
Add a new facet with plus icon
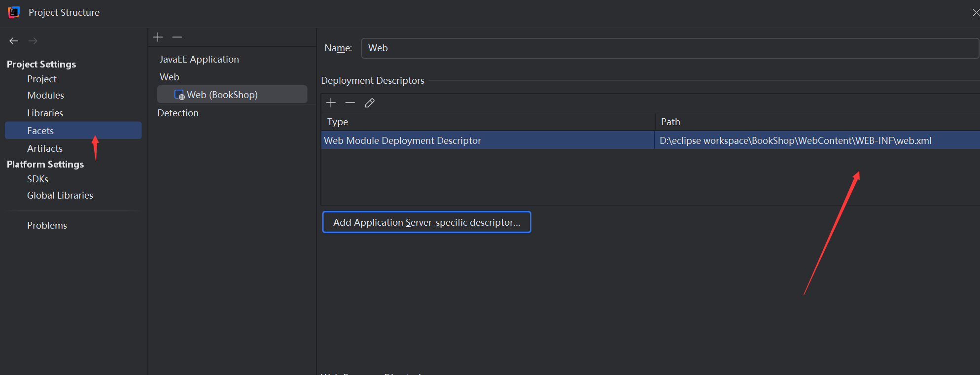point(158,37)
